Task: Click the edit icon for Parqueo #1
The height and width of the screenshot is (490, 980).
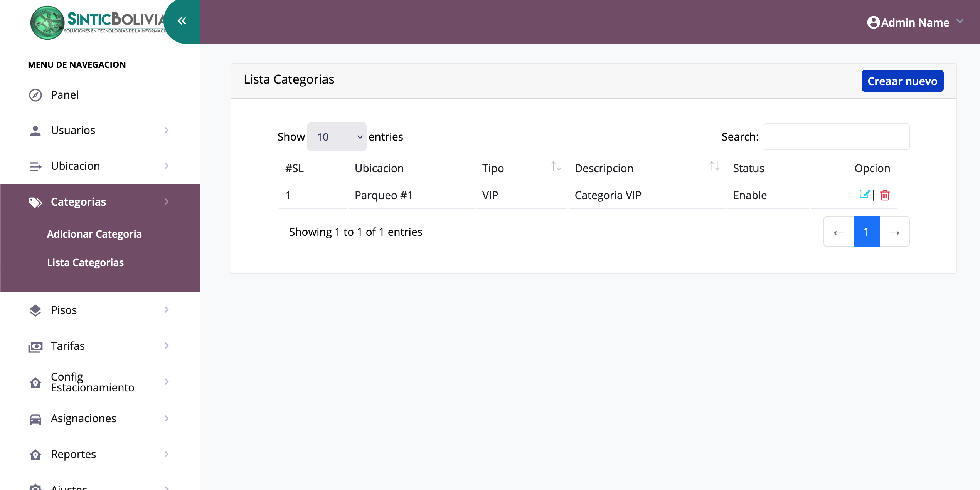Action: (x=864, y=194)
